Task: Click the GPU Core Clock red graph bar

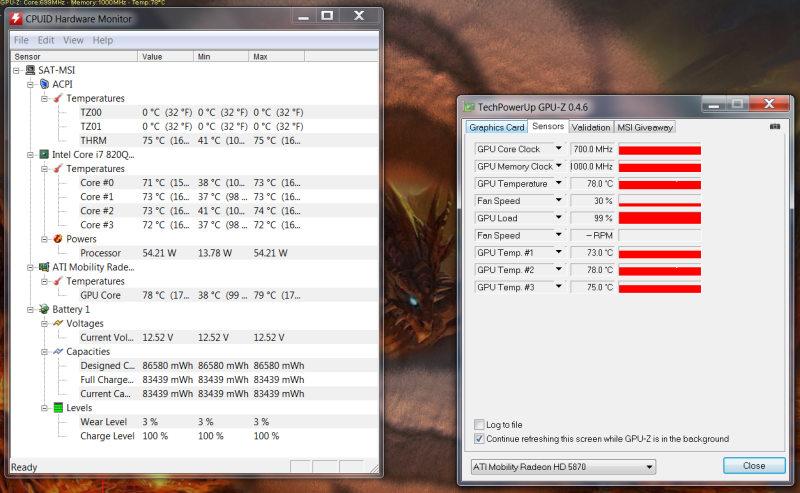Action: (x=660, y=150)
